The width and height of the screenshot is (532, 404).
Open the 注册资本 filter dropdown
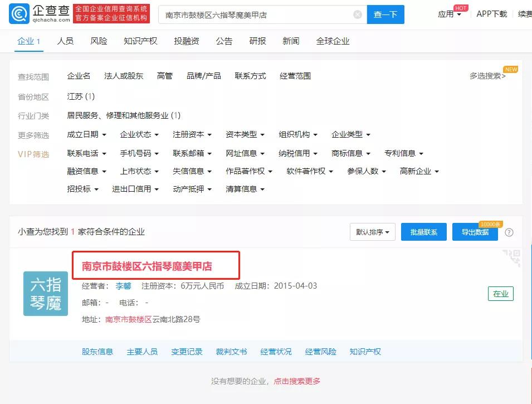[191, 134]
